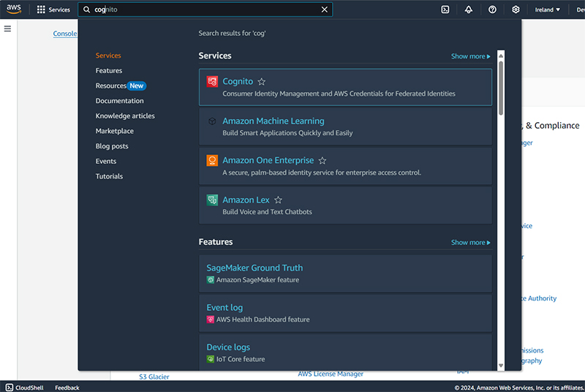Open the settings gear icon
This screenshot has width=585, height=392.
pyautogui.click(x=516, y=10)
